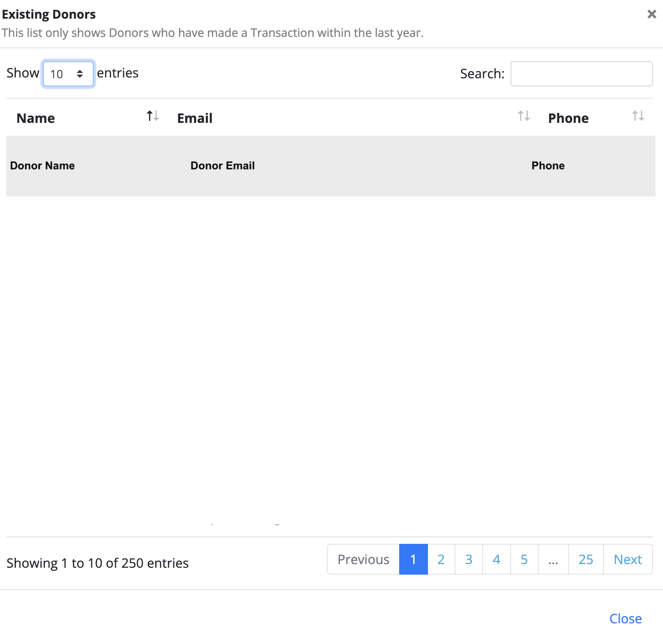Click the Donor Name row cell

click(43, 165)
